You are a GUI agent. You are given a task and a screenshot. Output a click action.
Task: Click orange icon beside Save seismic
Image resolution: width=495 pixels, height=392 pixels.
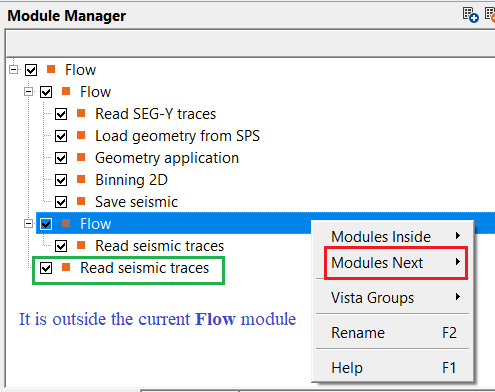(x=81, y=201)
